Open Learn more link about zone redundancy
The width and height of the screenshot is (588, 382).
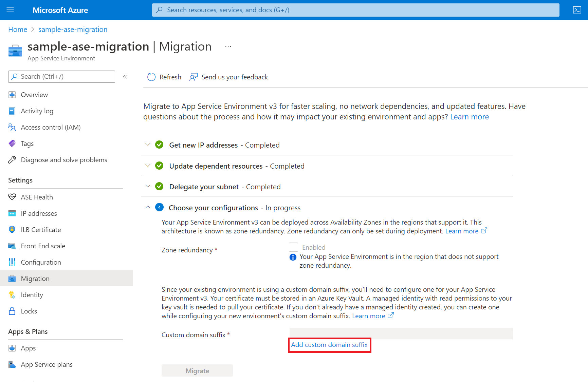coord(466,231)
